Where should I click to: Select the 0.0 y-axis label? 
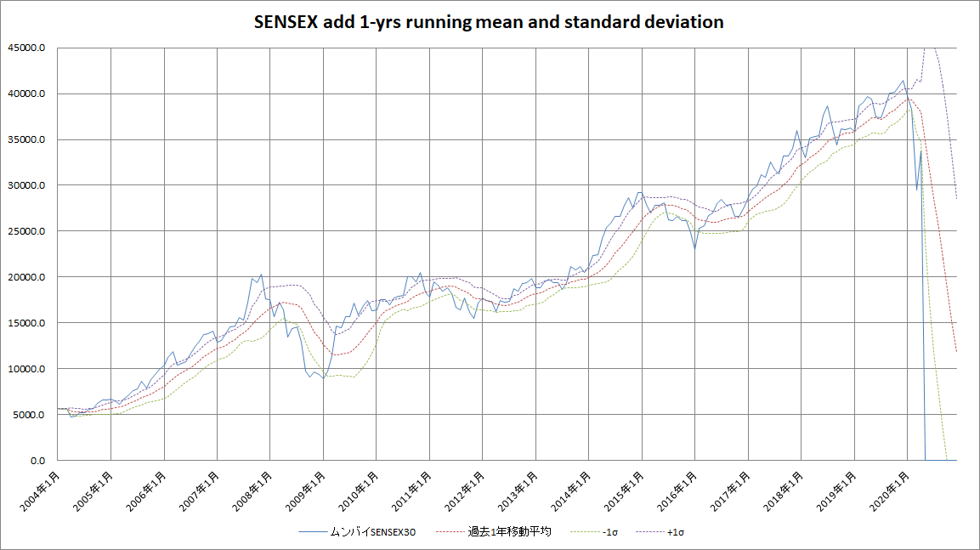coord(37,461)
